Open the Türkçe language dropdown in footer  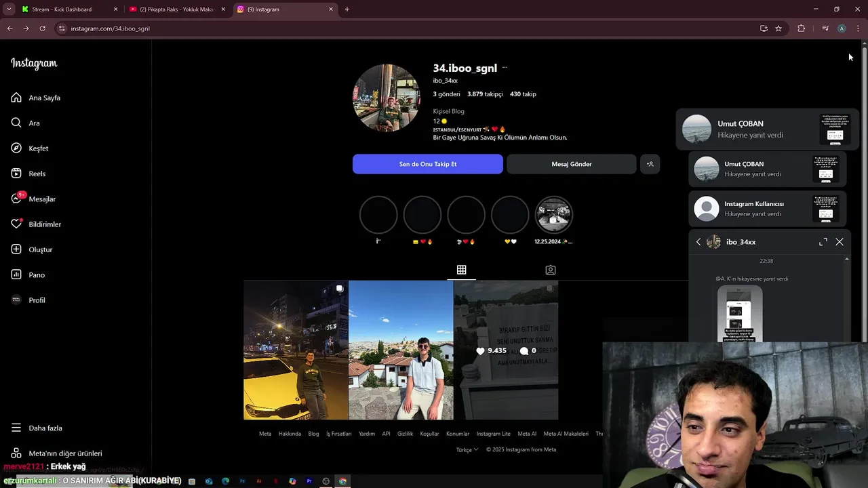coord(467,449)
